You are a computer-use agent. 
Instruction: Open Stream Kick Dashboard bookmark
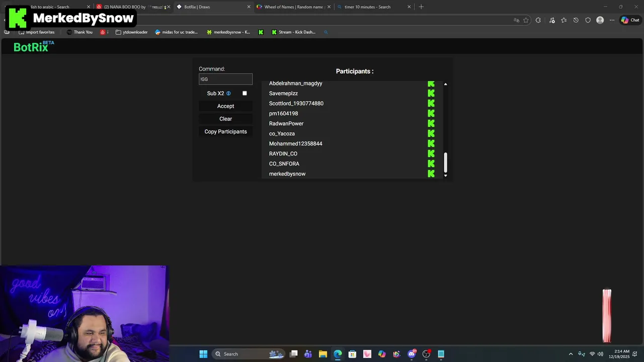point(294,32)
